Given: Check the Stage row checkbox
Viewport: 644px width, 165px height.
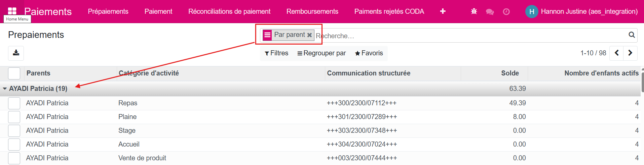Looking at the screenshot, I should [14, 130].
